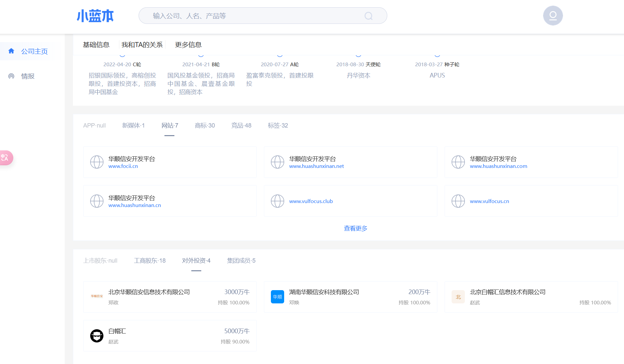Select the 网站·7 tab
This screenshot has height=364, width=624.
tap(170, 126)
